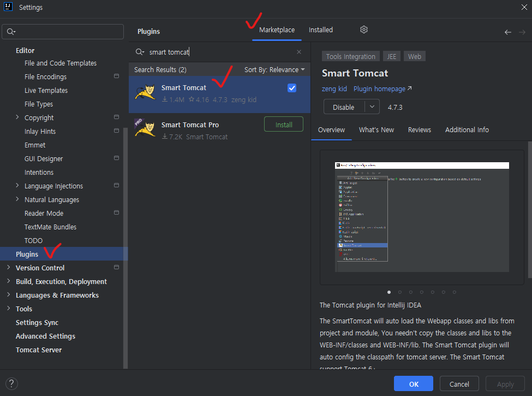Viewport: 532px width, 396px height.
Task: Select Live Templates in the tree
Action: 46,90
